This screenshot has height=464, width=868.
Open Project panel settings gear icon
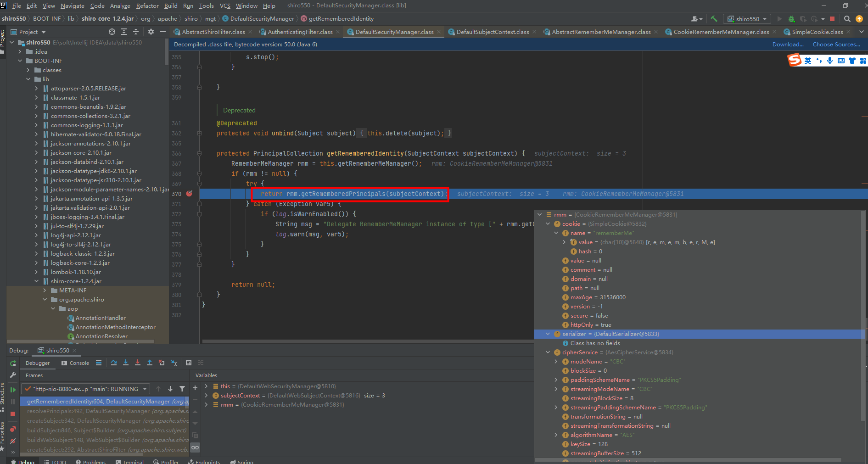pyautogui.click(x=151, y=32)
